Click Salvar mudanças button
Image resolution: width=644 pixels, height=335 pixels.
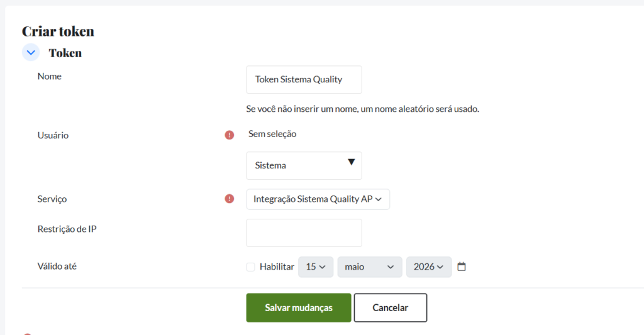299,308
